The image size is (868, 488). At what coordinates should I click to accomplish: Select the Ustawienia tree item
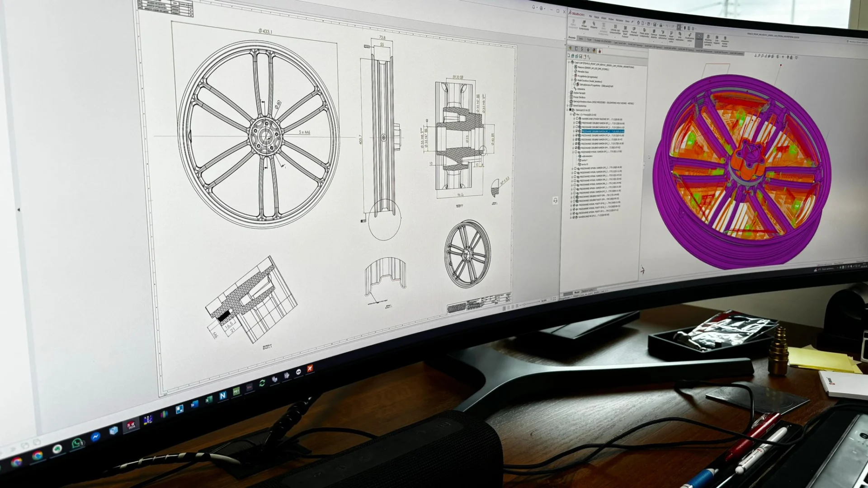[x=579, y=89]
